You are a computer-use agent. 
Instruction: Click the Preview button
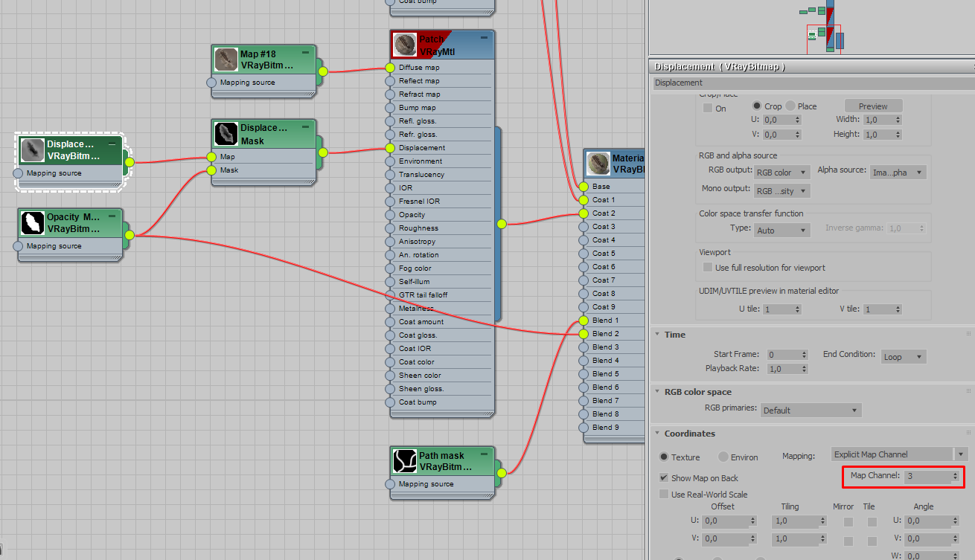pyautogui.click(x=873, y=106)
